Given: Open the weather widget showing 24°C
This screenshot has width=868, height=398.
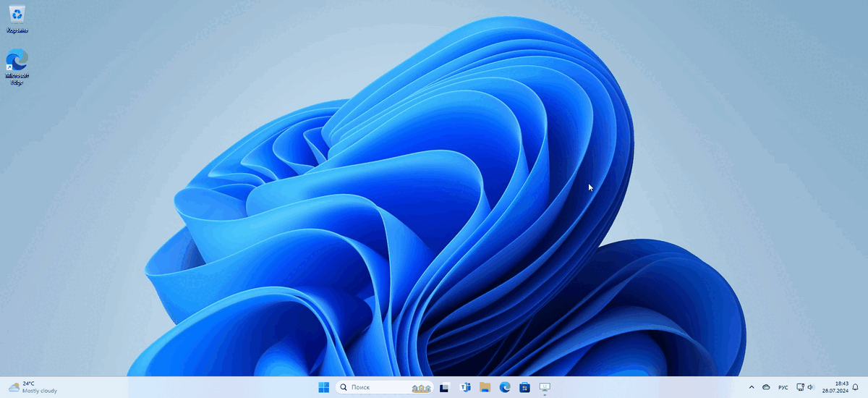Looking at the screenshot, I should [x=33, y=387].
